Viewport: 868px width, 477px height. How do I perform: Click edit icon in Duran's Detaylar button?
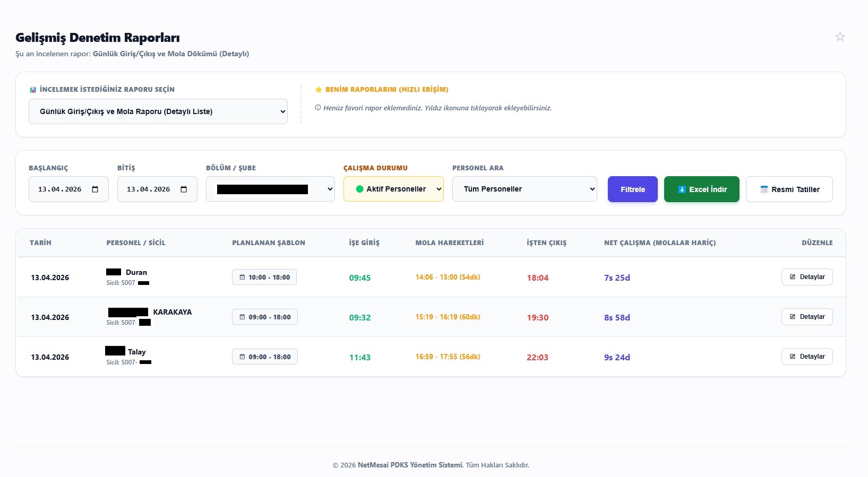tap(793, 277)
